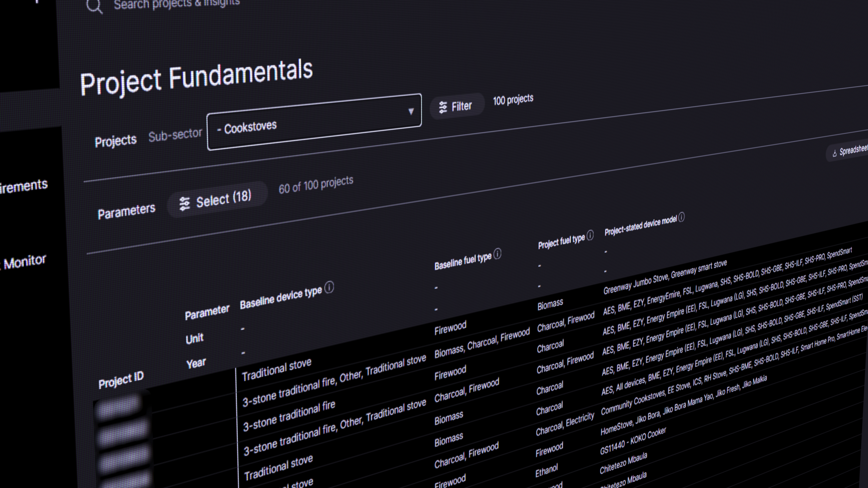
Task: Show info for Baseline fuel type
Action: point(497,253)
